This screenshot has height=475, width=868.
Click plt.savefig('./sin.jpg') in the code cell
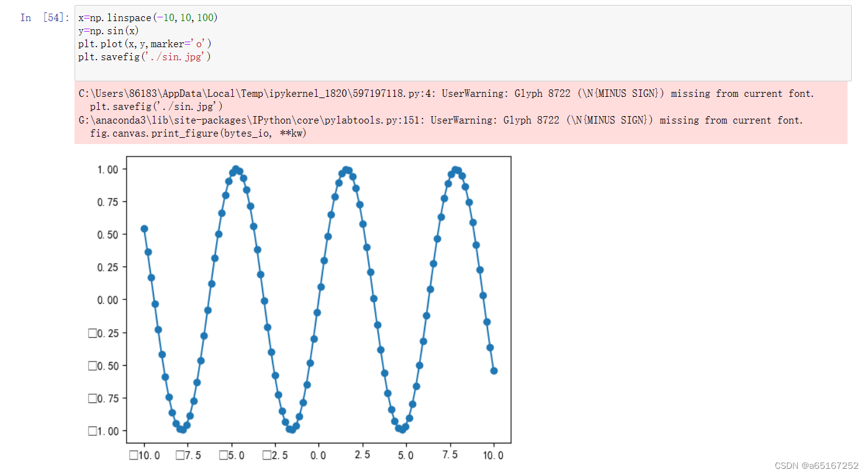(x=145, y=57)
